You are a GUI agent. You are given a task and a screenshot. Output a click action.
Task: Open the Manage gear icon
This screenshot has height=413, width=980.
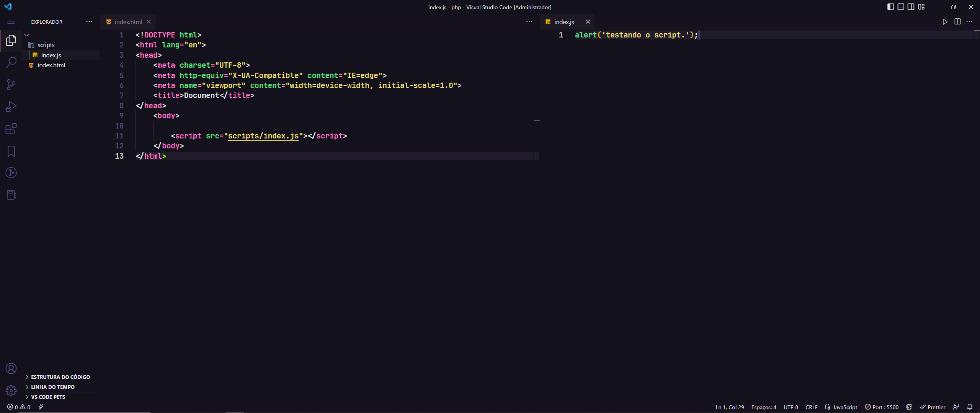[x=11, y=391]
